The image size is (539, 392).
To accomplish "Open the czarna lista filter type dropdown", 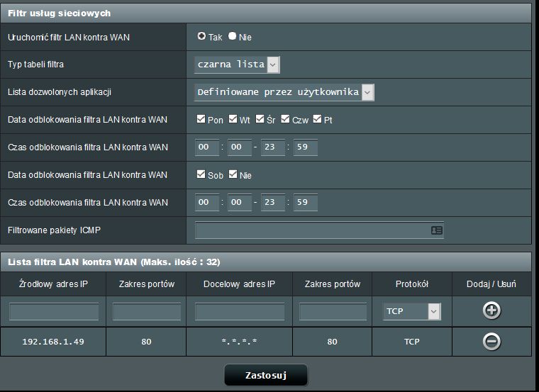I will (x=237, y=65).
